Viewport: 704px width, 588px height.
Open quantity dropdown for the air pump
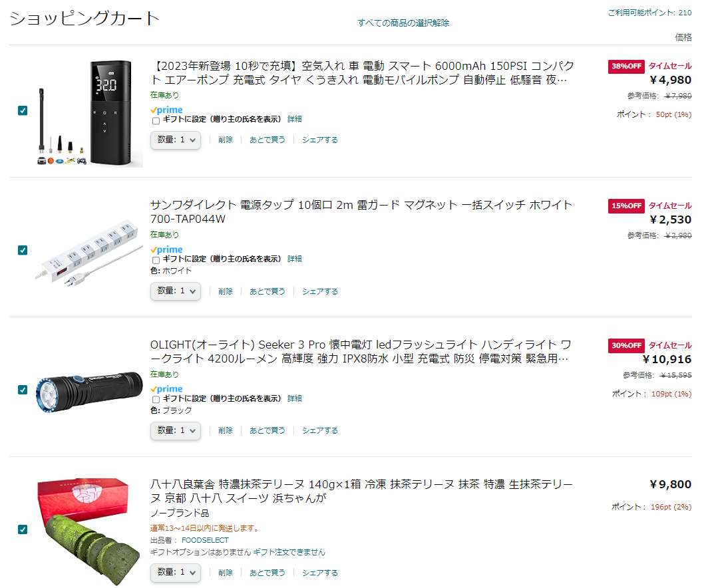coord(176,140)
